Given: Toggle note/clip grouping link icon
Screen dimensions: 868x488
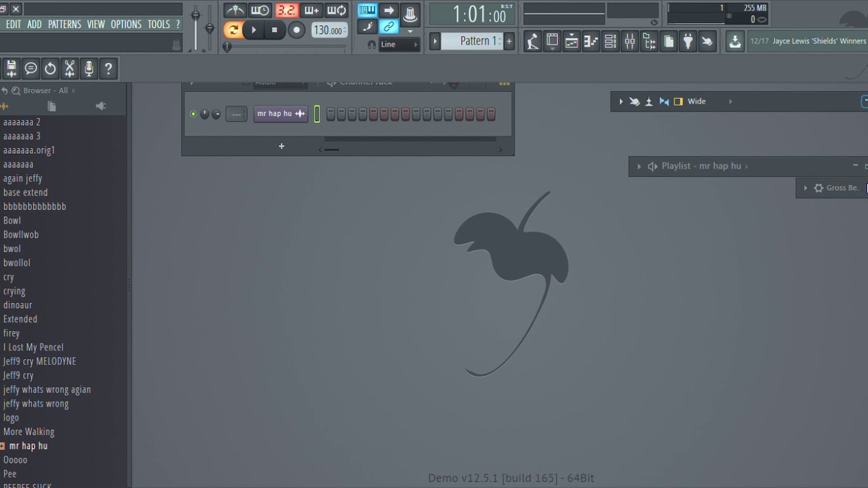Looking at the screenshot, I should tap(389, 27).
